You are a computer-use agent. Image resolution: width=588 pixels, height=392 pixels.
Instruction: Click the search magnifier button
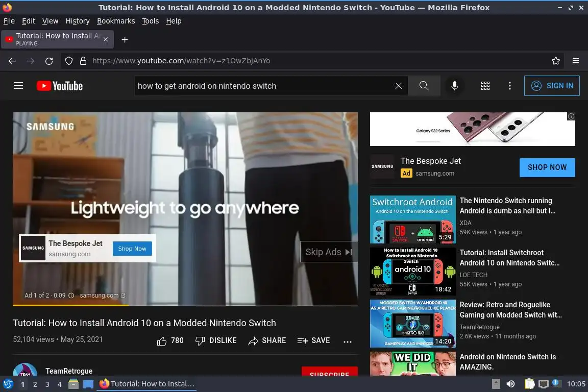coord(424,86)
